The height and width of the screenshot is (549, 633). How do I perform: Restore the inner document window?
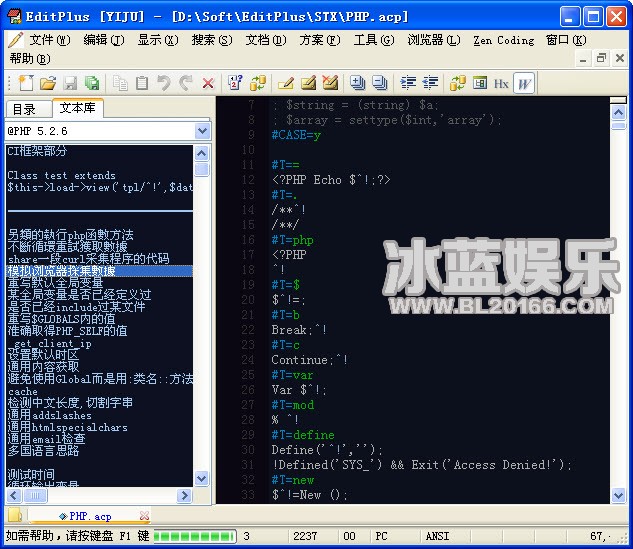pos(601,58)
